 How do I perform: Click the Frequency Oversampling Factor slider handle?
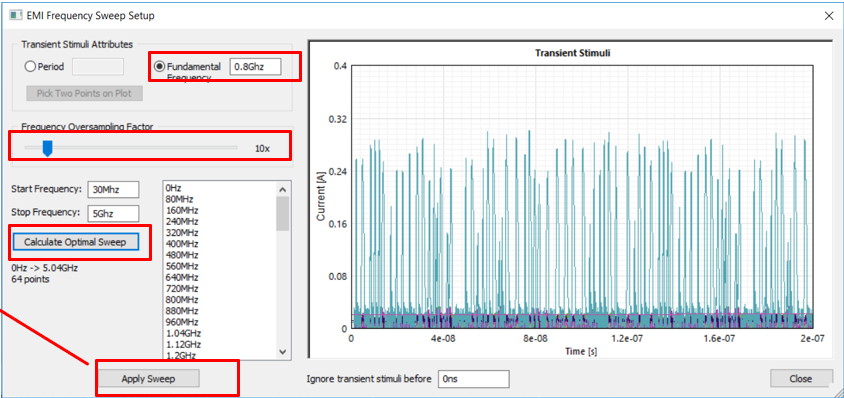[47, 148]
